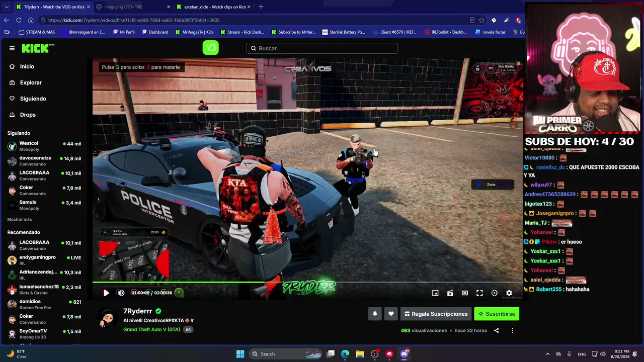Viewport: 644px width, 362px height.
Task: Close the 7Ryderrr VOD browser tab
Action: coord(88,7)
